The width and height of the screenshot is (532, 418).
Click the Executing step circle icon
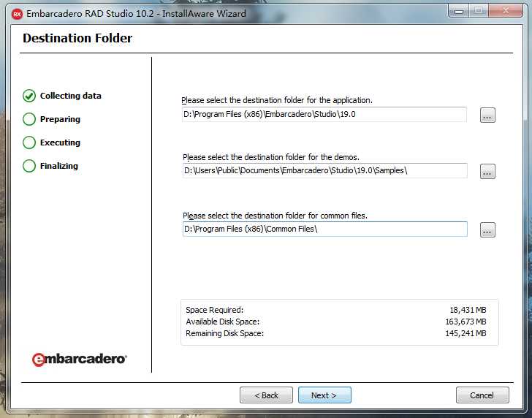tap(29, 142)
